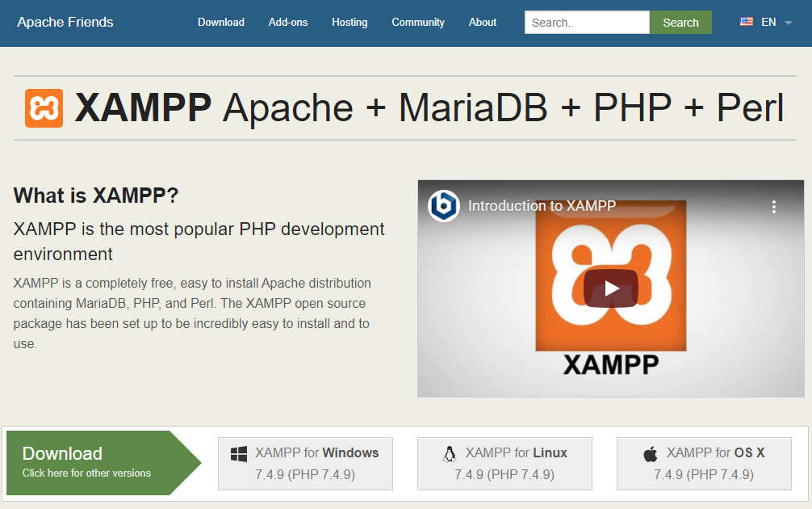Click the What is XAMPP? heading

(96, 196)
